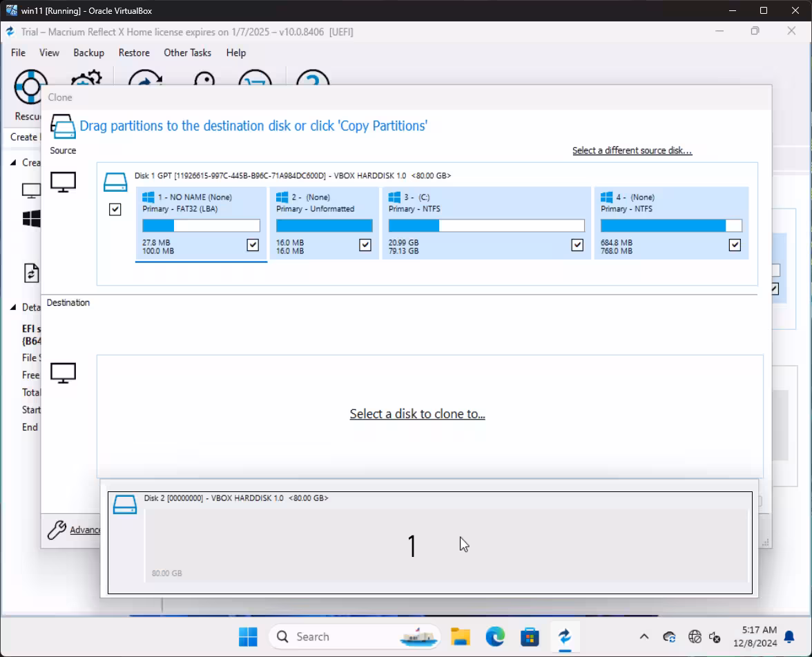This screenshot has width=812, height=657.
Task: Collapse the Details tree node in sidebar
Action: 13,308
